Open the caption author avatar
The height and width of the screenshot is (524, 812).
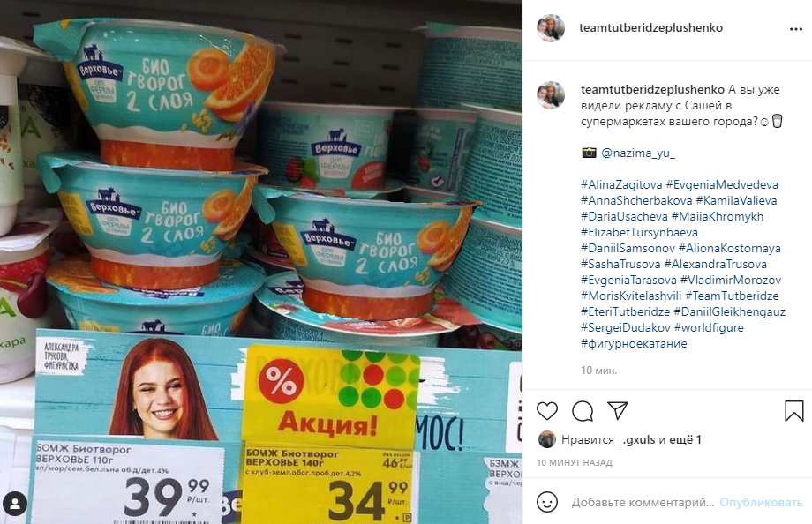551,95
